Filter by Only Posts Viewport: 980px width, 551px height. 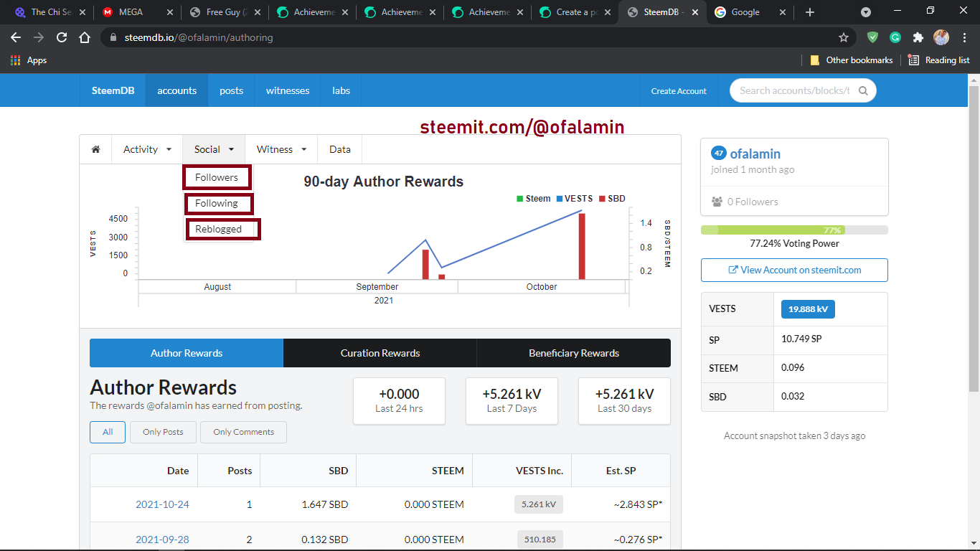point(163,432)
